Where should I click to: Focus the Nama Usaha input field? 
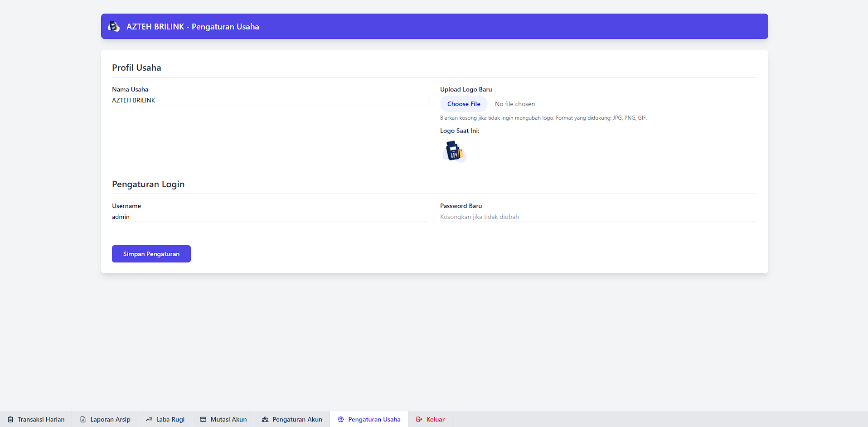tap(270, 100)
